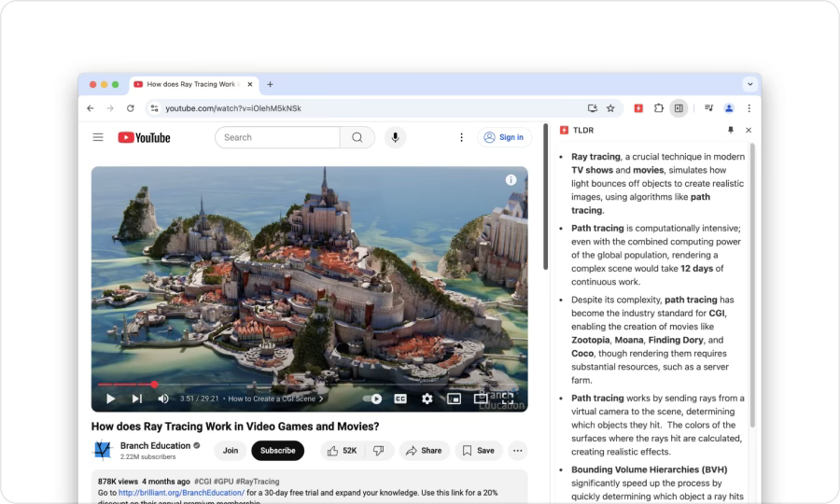Open the Chrome profile avatar
Image resolution: width=840 pixels, height=504 pixels.
[x=729, y=108]
